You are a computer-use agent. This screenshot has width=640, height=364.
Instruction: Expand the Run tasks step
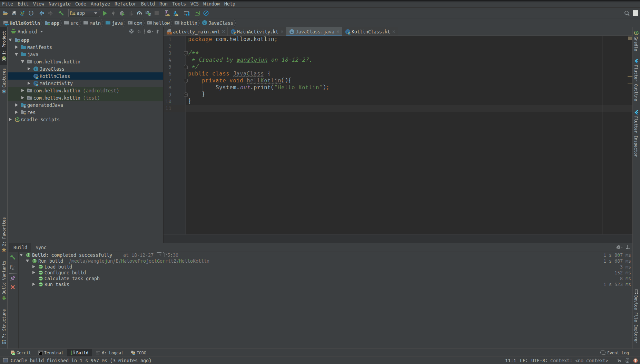coord(34,284)
